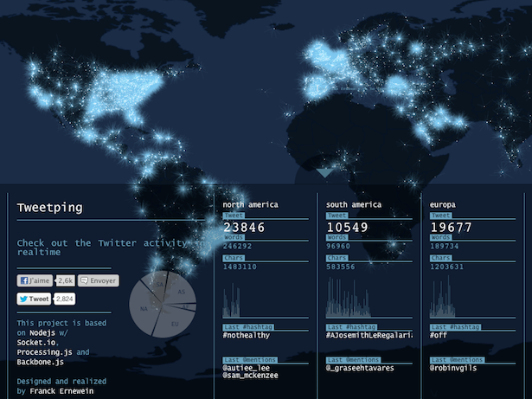This screenshot has width=532, height=399.
Task: Collapse the stats panel via the triangle toggle
Action: point(324,173)
